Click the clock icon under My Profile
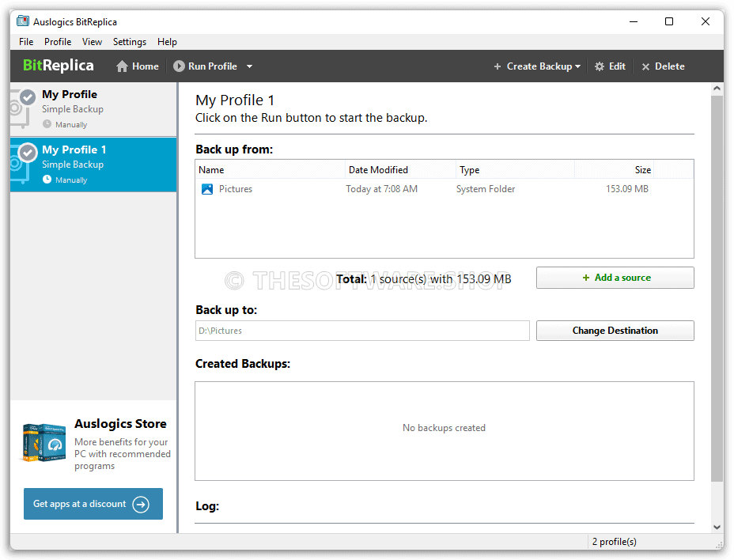734x560 pixels. (x=47, y=124)
